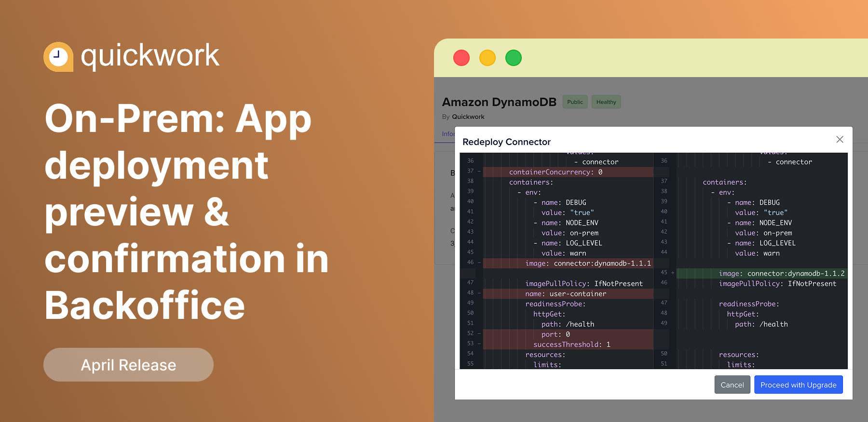Screen dimensions: 868x422
Task: Click the quickwork clock logo icon
Action: coord(58,57)
